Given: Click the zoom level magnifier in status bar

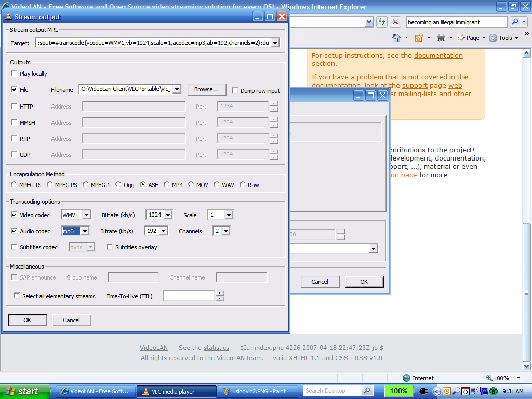Looking at the screenshot, I should point(489,378).
